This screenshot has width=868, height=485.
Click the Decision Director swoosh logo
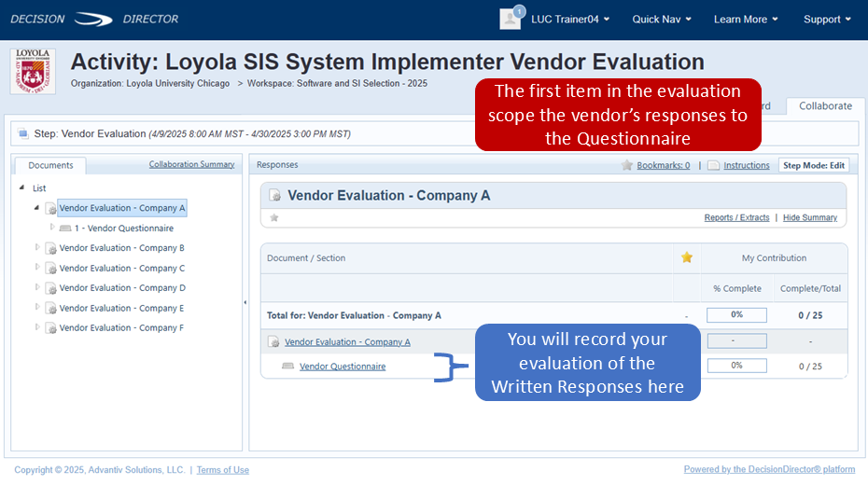click(x=93, y=20)
